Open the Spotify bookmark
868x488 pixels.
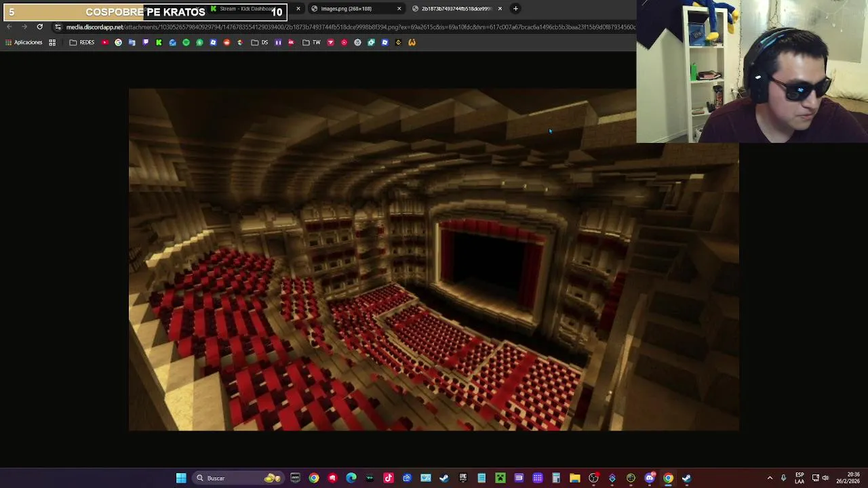(x=186, y=42)
